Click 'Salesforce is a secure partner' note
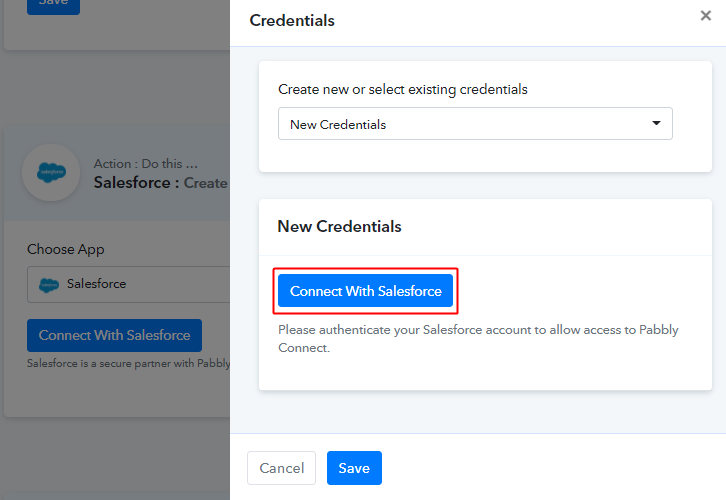This screenshot has height=500, width=726. pyautogui.click(x=129, y=363)
